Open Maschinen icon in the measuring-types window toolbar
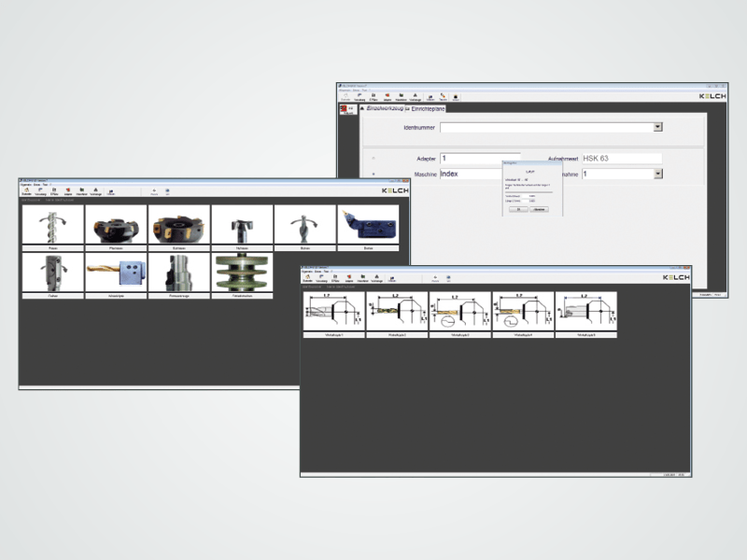Image resolution: width=747 pixels, height=560 pixels. tap(363, 278)
